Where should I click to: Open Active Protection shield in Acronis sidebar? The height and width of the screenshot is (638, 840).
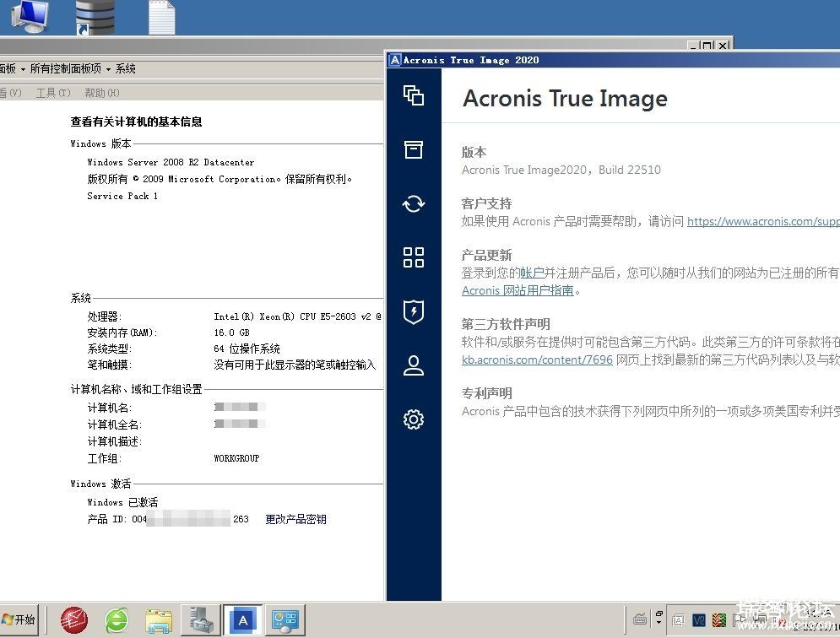[414, 311]
